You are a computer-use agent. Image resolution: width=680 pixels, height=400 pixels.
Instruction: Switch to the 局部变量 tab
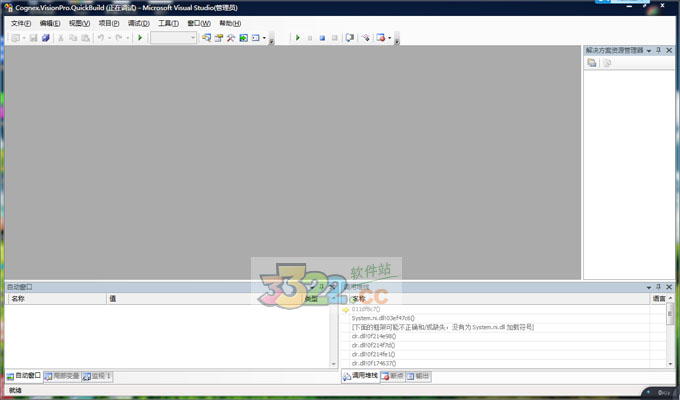pyautogui.click(x=62, y=376)
